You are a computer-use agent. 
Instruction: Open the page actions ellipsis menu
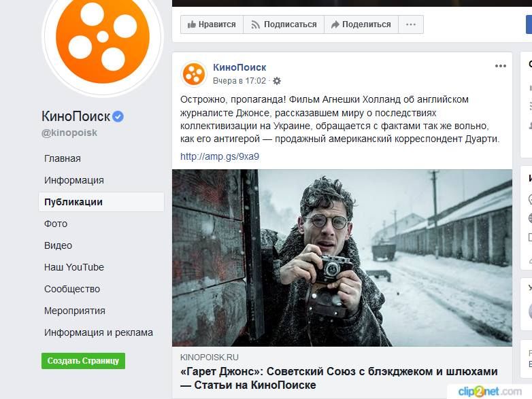(x=411, y=24)
